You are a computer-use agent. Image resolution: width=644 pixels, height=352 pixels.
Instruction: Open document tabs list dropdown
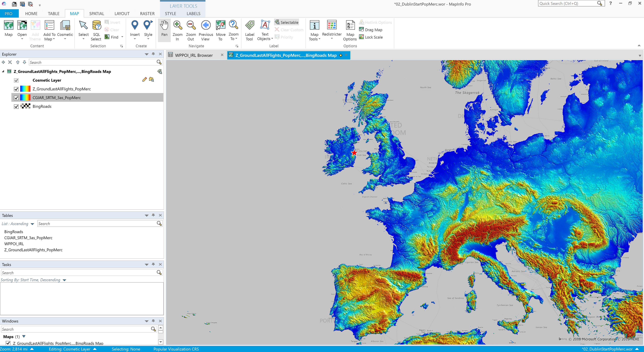(640, 55)
